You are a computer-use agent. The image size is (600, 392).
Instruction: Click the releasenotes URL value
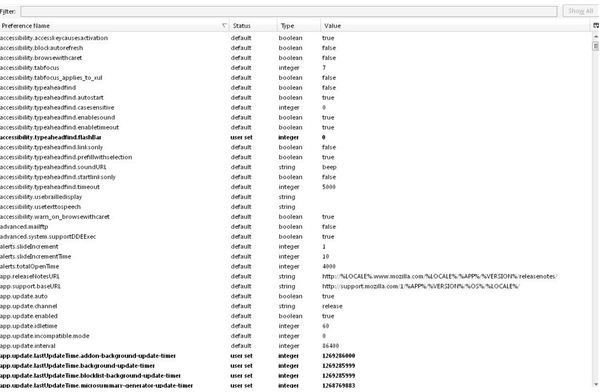click(440, 277)
